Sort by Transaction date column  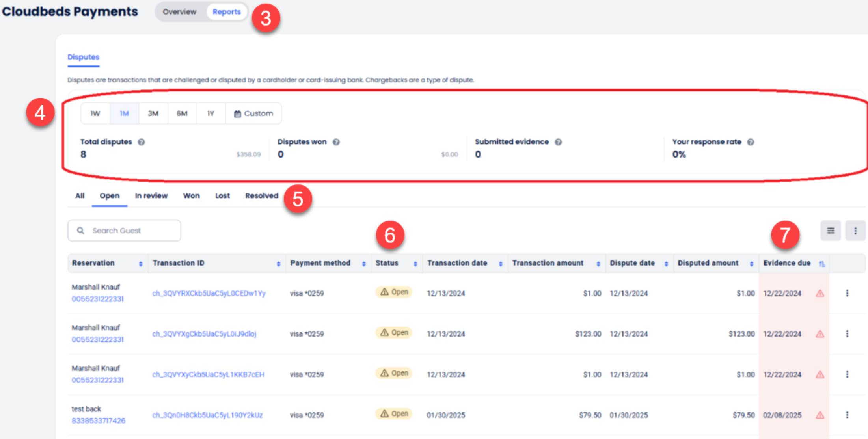point(500,264)
